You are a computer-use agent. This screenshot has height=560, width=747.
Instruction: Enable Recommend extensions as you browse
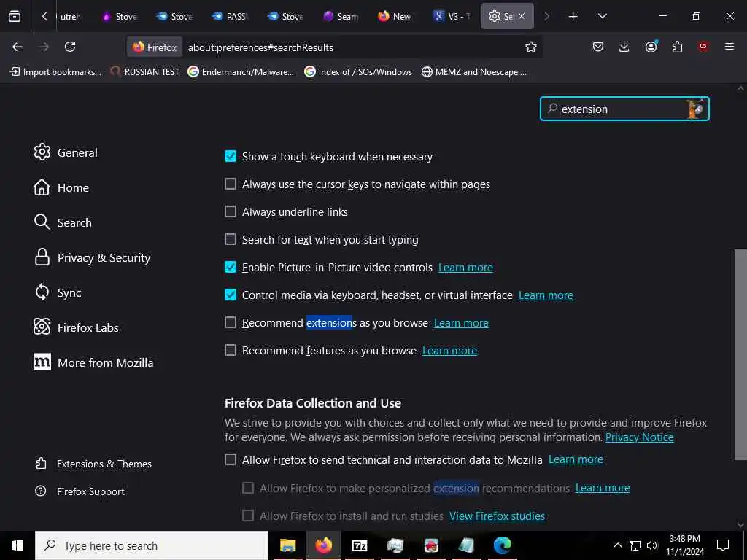(231, 322)
